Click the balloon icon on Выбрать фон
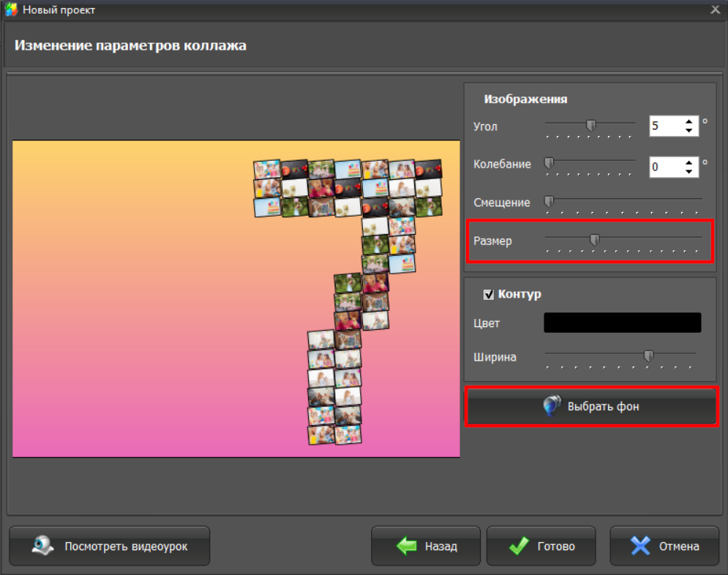Image resolution: width=728 pixels, height=575 pixels. (552, 406)
